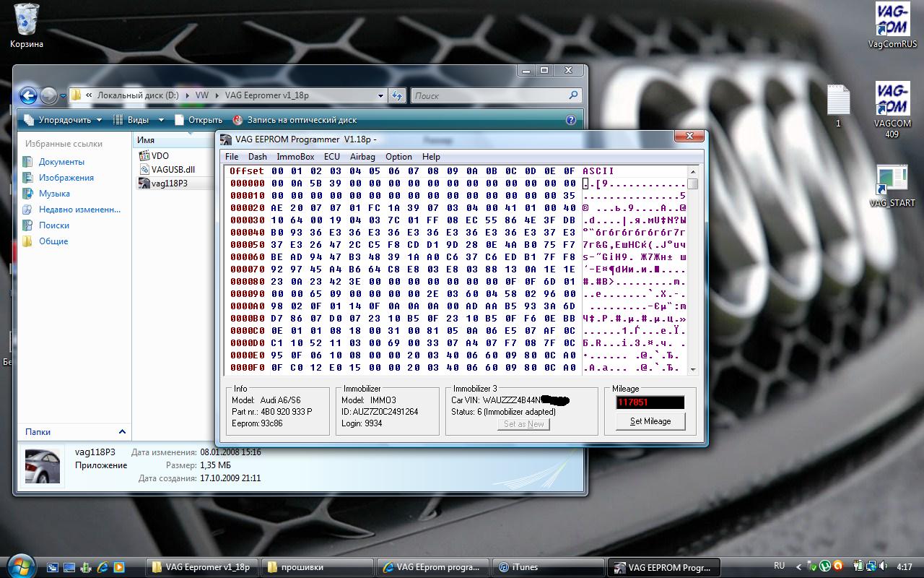Click the taskbar clock showing 4:17

[905, 567]
